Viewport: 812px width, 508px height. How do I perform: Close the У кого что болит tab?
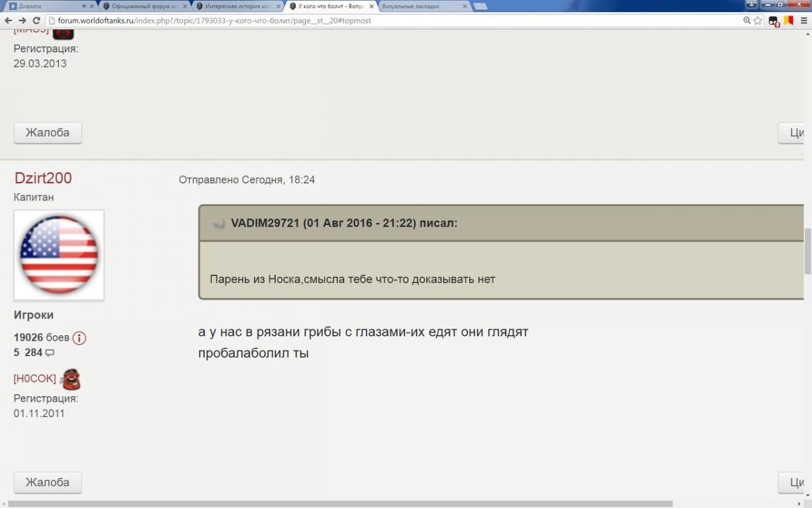[371, 6]
